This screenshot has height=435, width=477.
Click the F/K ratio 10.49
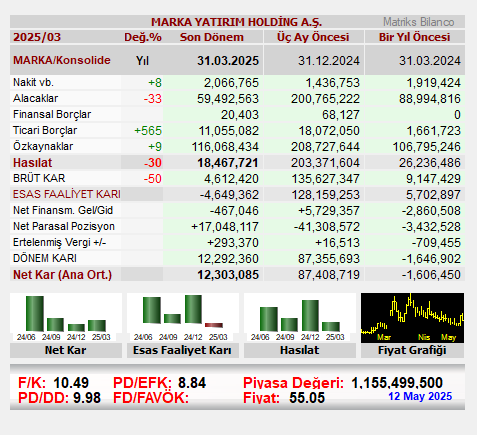point(71,383)
